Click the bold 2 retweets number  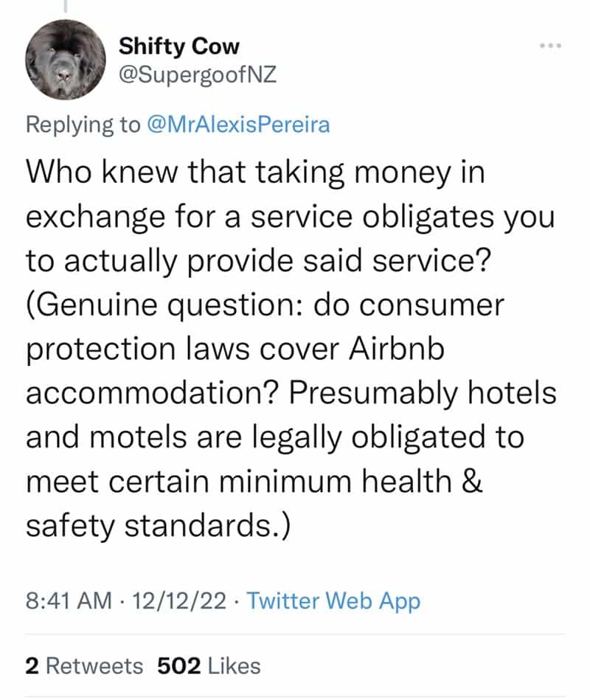(32, 666)
